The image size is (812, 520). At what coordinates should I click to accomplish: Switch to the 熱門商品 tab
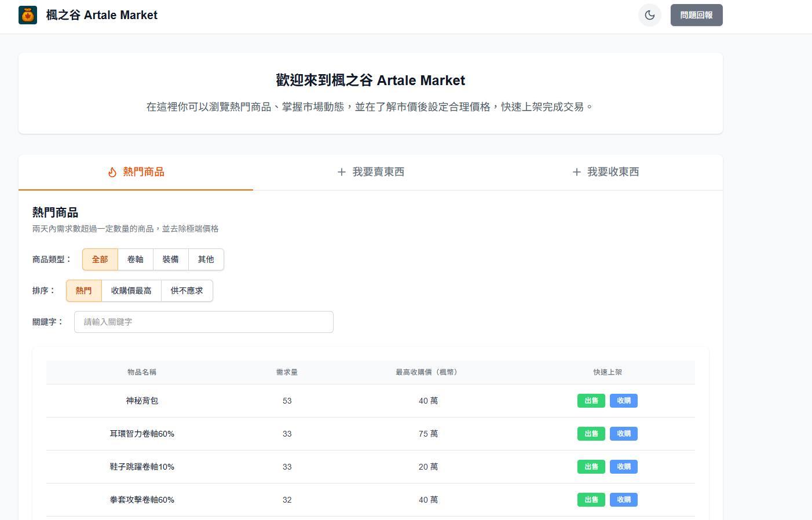(136, 172)
